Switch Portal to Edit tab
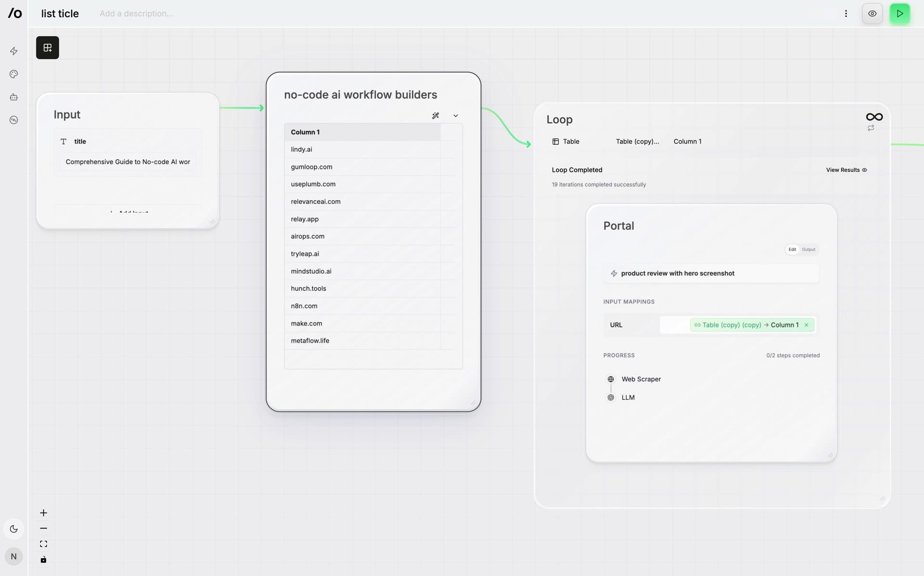The width and height of the screenshot is (924, 576). click(792, 249)
